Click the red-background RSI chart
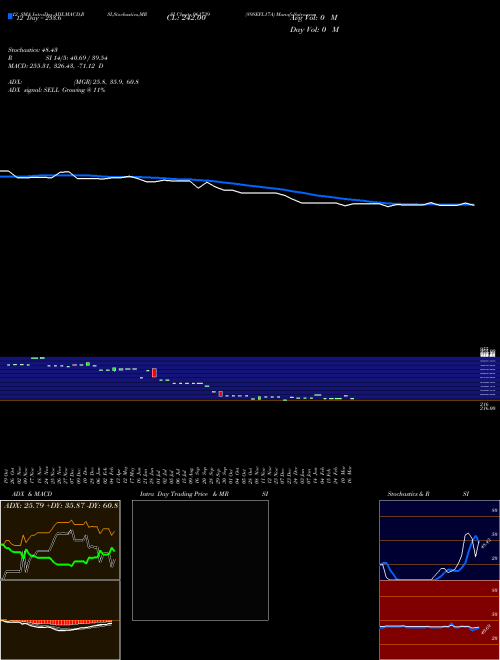Screen dimensions: 500x660 pyautogui.click(x=439, y=620)
